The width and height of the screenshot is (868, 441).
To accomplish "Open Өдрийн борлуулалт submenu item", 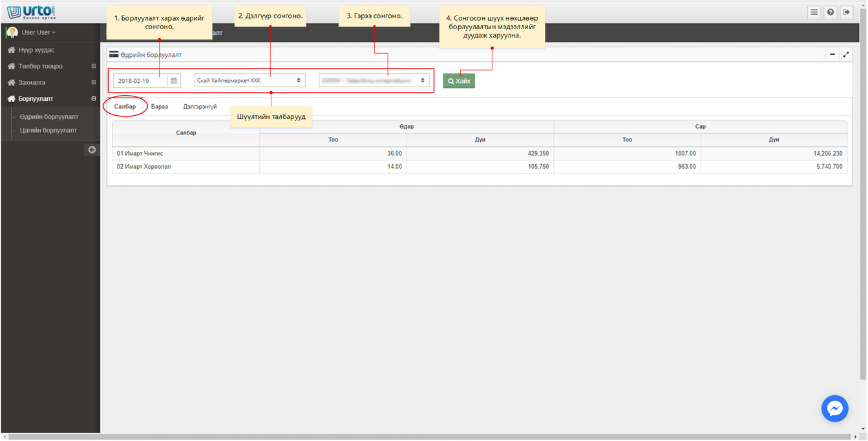I will [49, 117].
